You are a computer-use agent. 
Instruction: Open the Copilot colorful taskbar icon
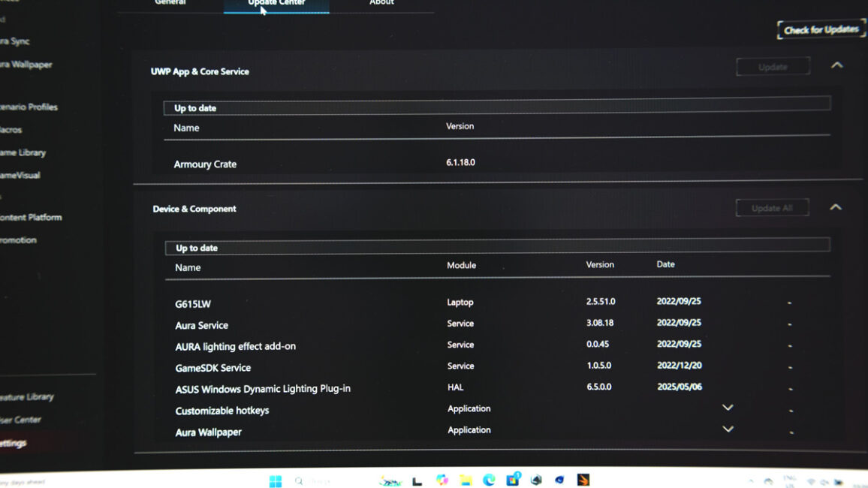tap(442, 480)
